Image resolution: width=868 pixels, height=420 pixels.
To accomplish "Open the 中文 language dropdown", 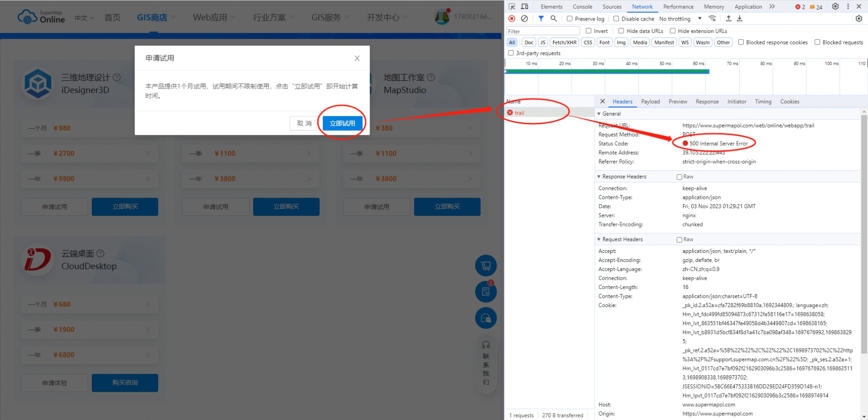I will coord(84,18).
